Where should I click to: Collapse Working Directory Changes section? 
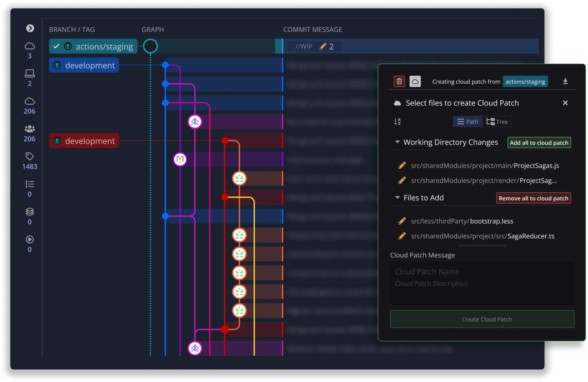(x=397, y=142)
